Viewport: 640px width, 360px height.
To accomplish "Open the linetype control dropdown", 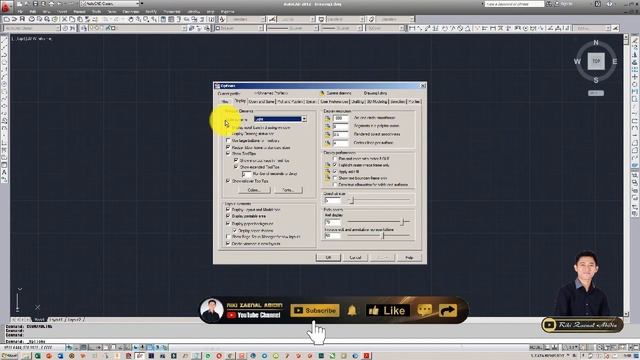I will 292,28.
